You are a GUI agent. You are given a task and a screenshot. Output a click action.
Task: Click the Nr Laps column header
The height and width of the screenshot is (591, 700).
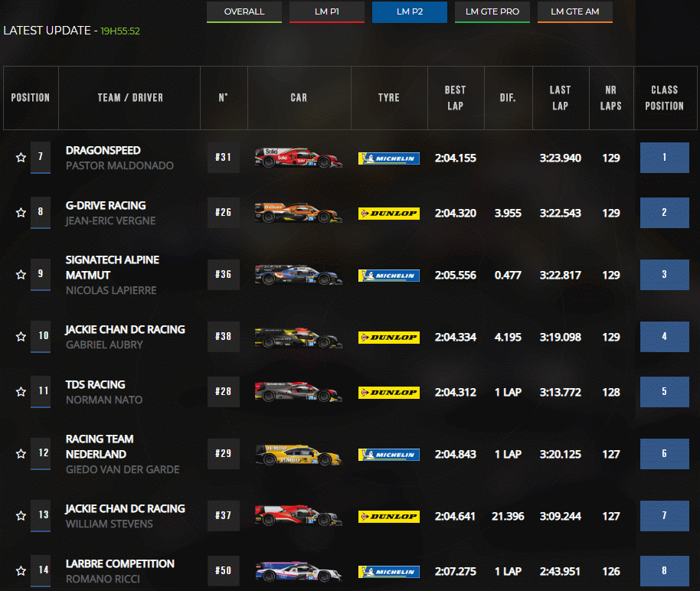(610, 98)
